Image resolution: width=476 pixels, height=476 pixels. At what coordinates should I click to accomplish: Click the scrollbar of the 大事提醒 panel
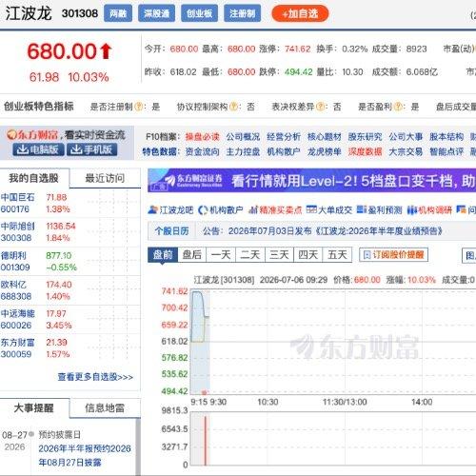point(138,446)
